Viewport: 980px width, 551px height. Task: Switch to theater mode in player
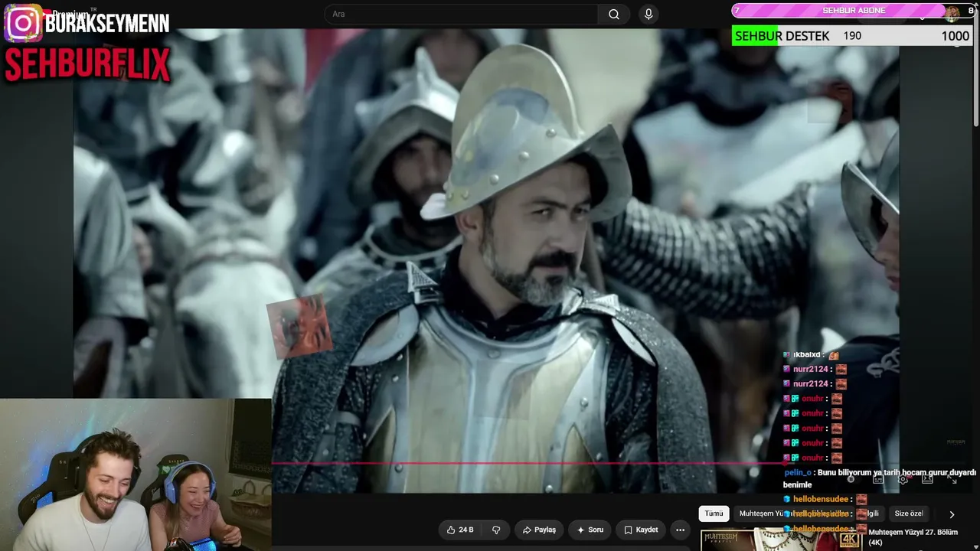pos(927,479)
